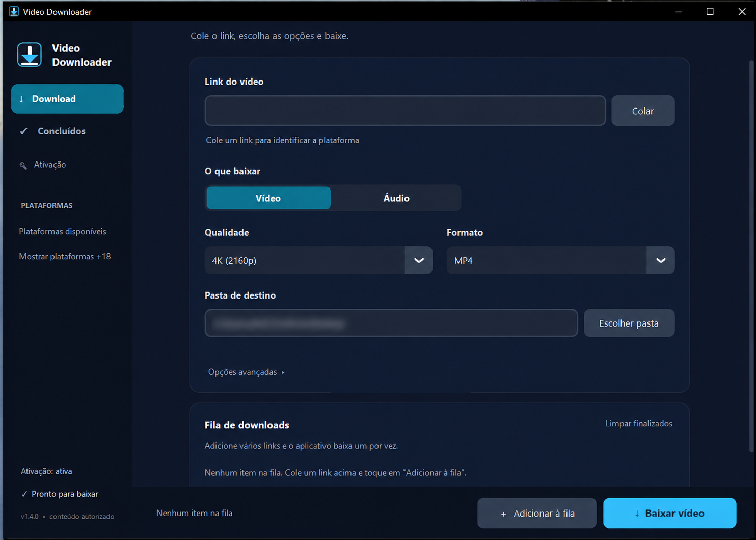Select Plataformas disponíveis in the sidebar
Screen dimensions: 756x540
(x=63, y=231)
